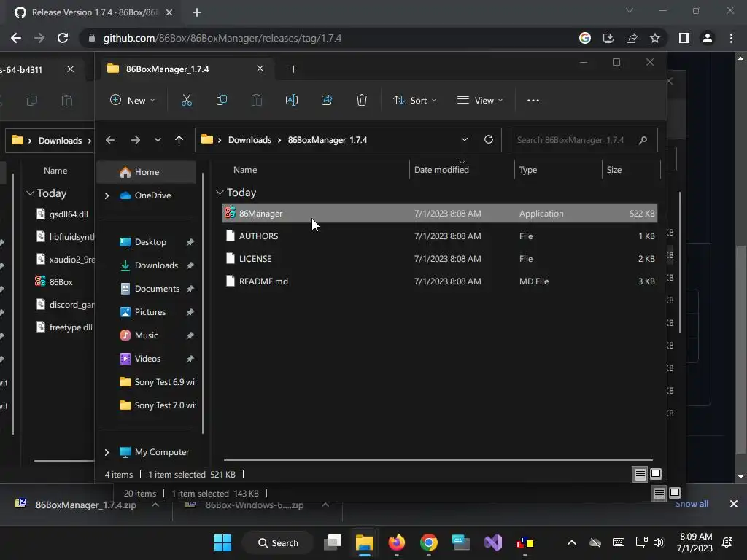Open Home in navigation pane

click(147, 172)
